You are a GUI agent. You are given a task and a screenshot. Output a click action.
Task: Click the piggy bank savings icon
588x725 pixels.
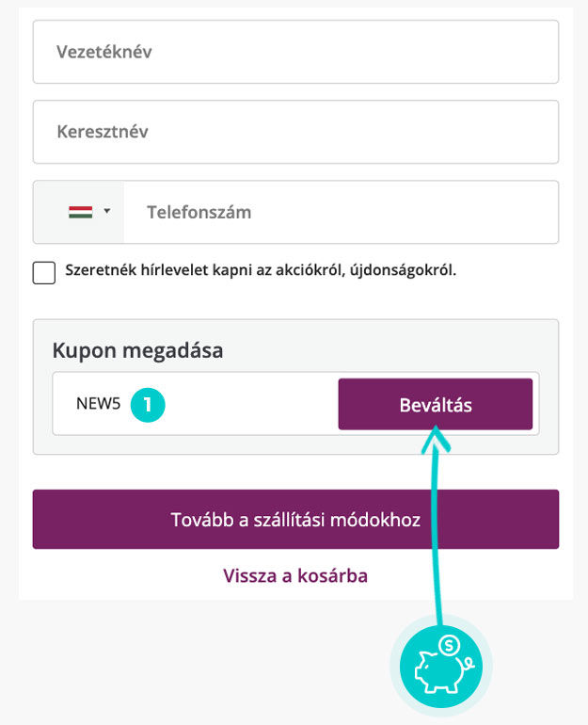click(x=438, y=669)
